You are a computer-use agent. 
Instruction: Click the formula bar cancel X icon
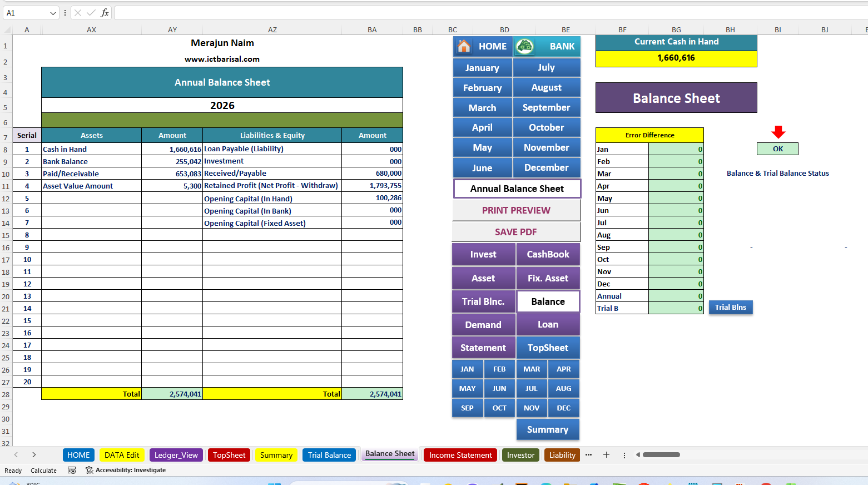pyautogui.click(x=78, y=13)
